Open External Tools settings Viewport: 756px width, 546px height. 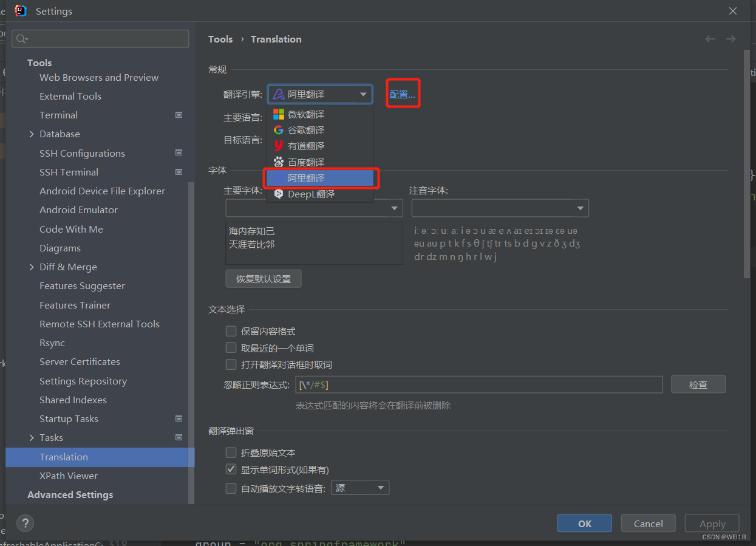click(x=70, y=96)
